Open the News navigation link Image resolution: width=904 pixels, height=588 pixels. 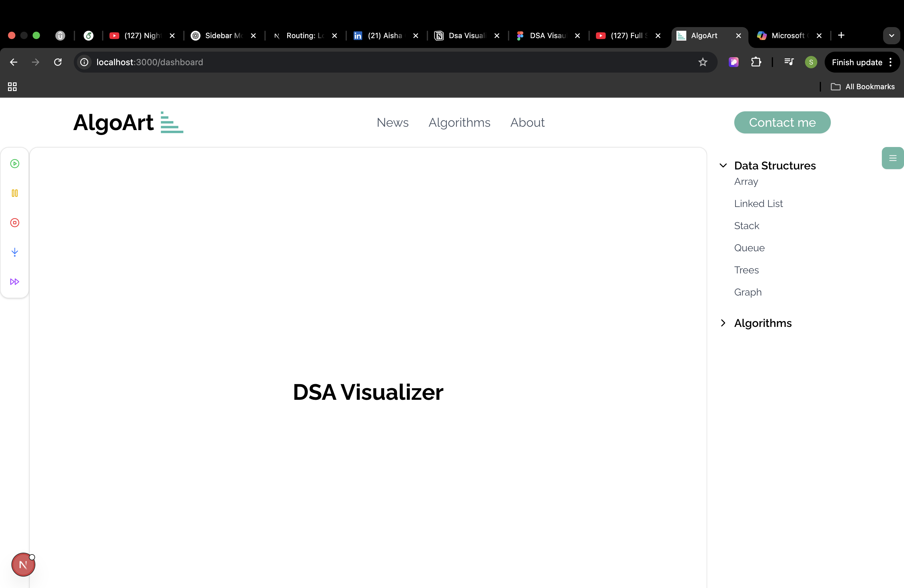(392, 122)
